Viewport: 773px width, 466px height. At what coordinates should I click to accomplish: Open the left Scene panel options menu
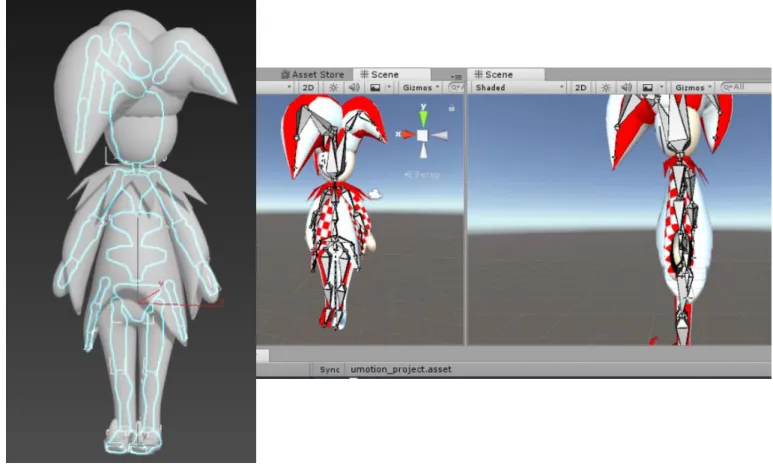pos(457,76)
